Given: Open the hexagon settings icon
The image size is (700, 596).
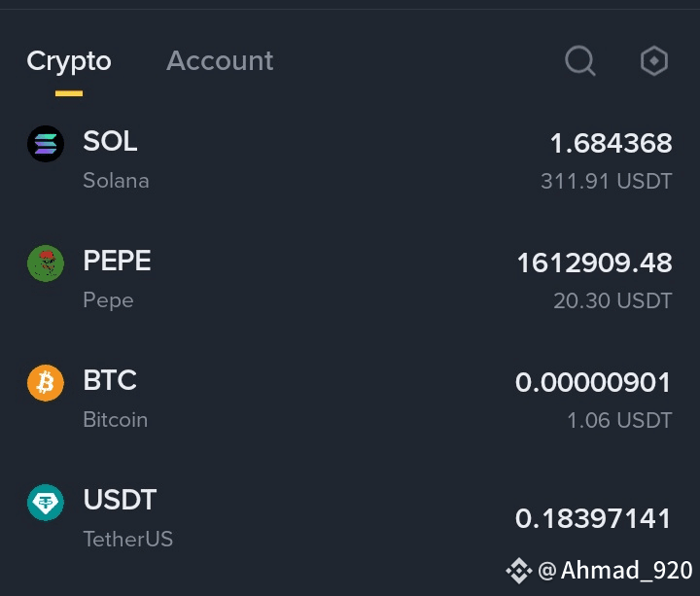Looking at the screenshot, I should (654, 60).
